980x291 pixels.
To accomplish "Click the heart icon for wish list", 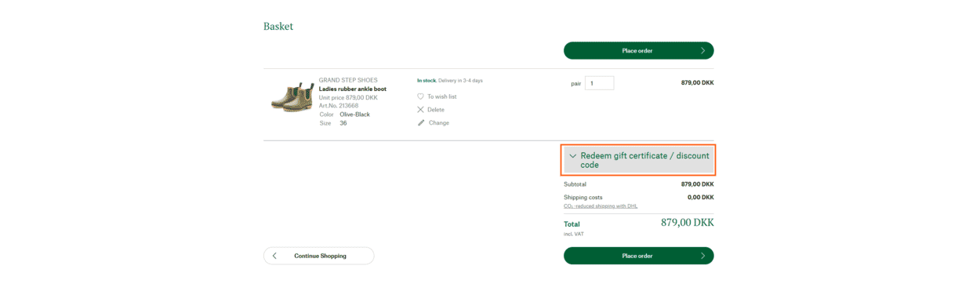I will [x=421, y=96].
